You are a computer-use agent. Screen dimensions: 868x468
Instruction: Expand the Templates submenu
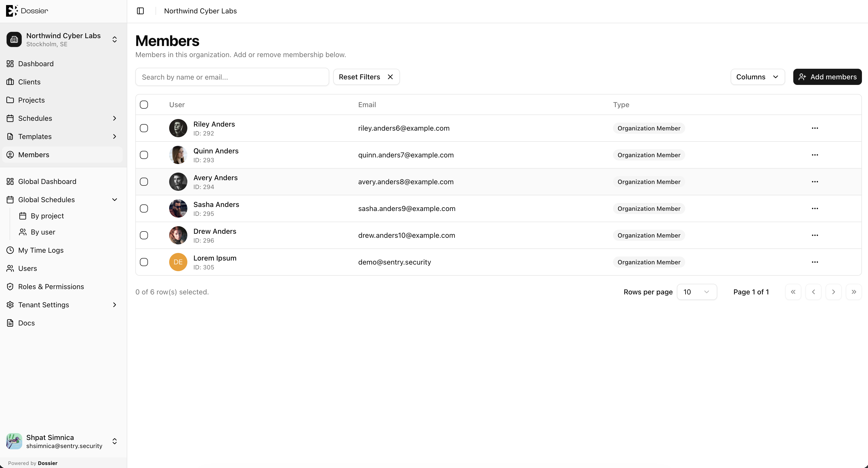click(x=115, y=136)
